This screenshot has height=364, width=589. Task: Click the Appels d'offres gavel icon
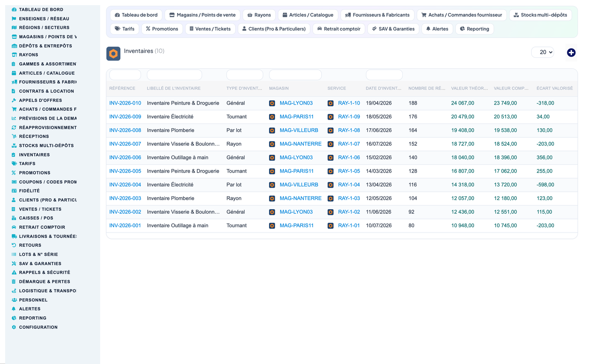[x=14, y=100]
